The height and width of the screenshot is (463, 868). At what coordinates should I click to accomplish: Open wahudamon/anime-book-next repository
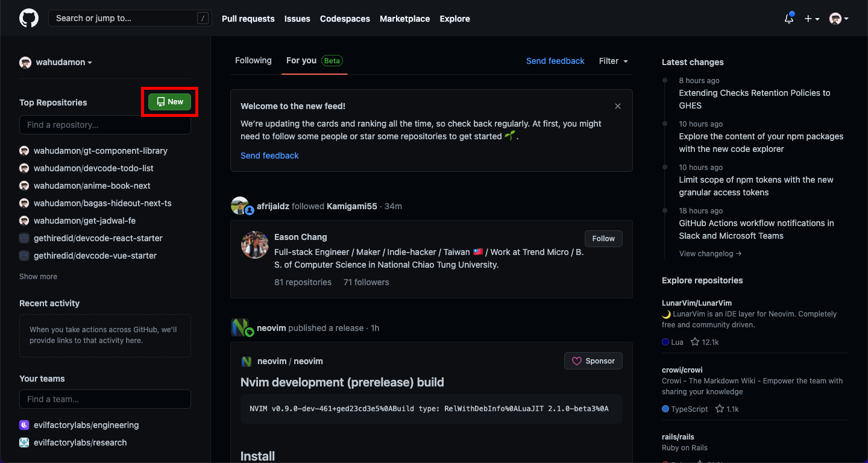(x=92, y=186)
